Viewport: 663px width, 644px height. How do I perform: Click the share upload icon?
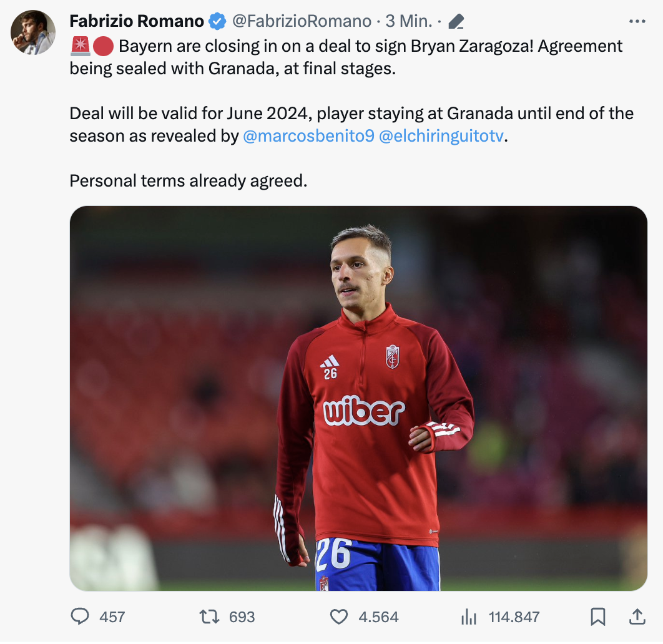pyautogui.click(x=637, y=617)
